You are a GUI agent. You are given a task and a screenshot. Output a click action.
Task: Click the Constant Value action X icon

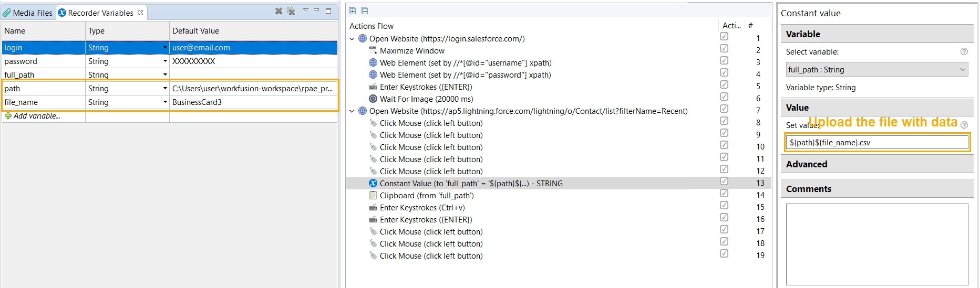coord(373,183)
